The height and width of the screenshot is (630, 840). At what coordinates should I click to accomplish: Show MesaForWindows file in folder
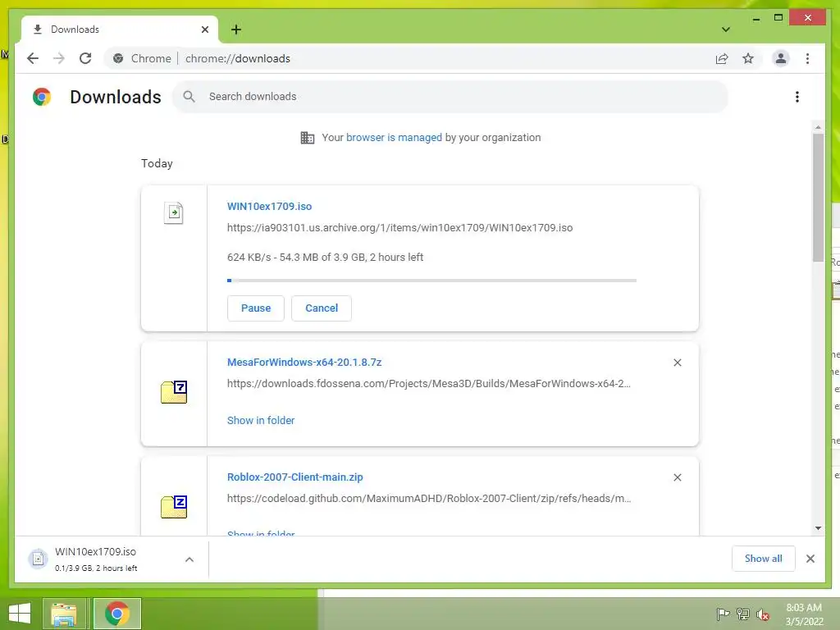pos(261,421)
